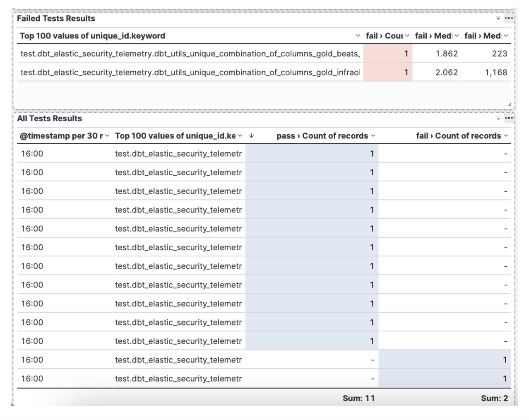Select the gold_infraol failed test id cell
Image resolution: width=529 pixels, height=420 pixels.
coord(190,72)
